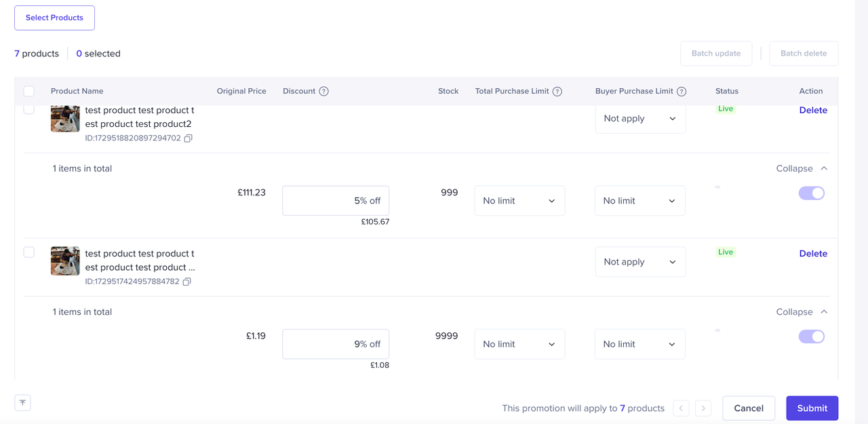The image size is (868, 424).
Task: Click the 5% off discount input field
Action: pyautogui.click(x=336, y=201)
